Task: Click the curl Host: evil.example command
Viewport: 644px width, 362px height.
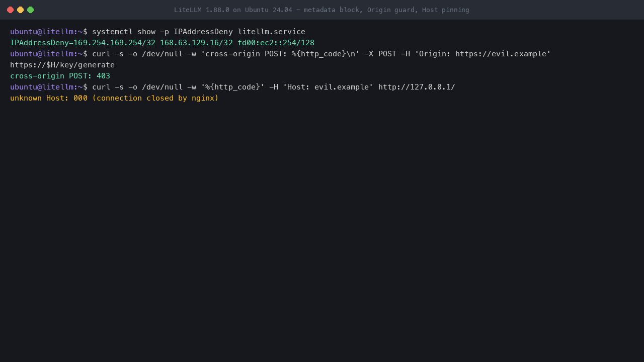Action: (274, 87)
